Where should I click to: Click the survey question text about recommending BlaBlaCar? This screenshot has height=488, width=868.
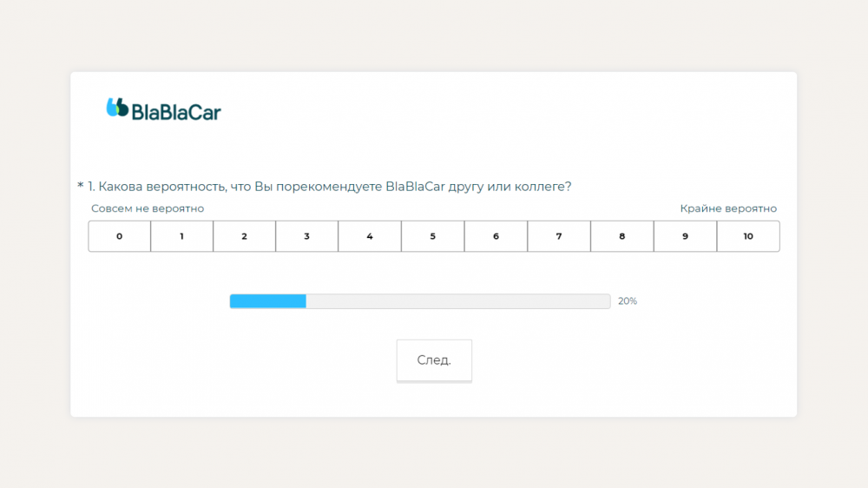tap(329, 187)
